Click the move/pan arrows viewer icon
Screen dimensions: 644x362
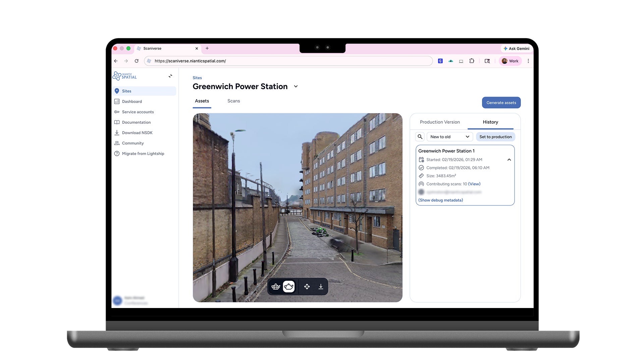307,287
